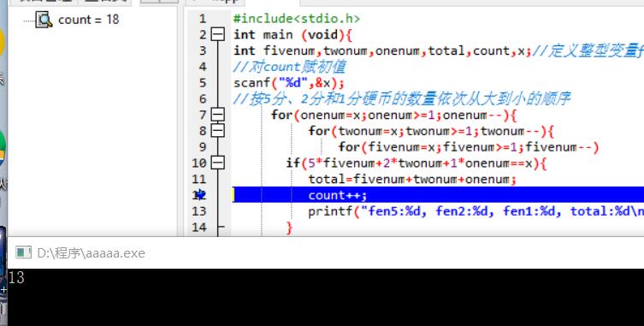Collapse the twonum for-loop fold on line 8

pyautogui.click(x=218, y=131)
